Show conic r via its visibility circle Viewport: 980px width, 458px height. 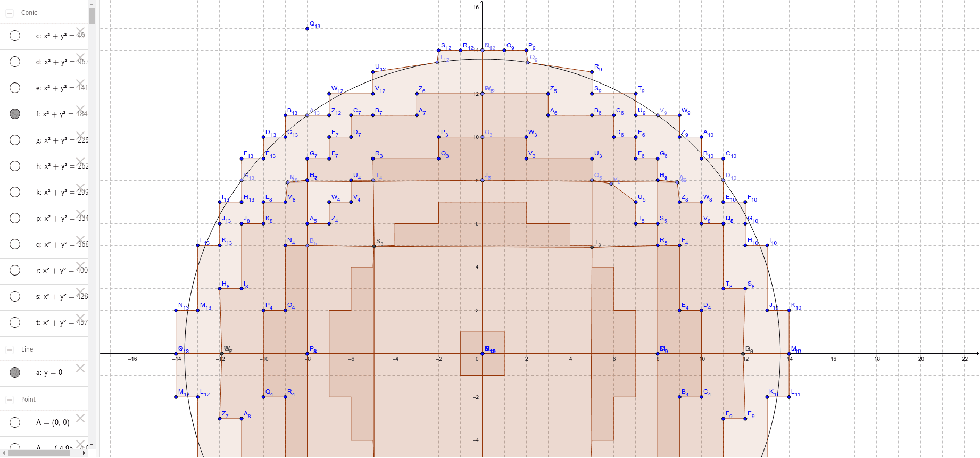coord(15,270)
